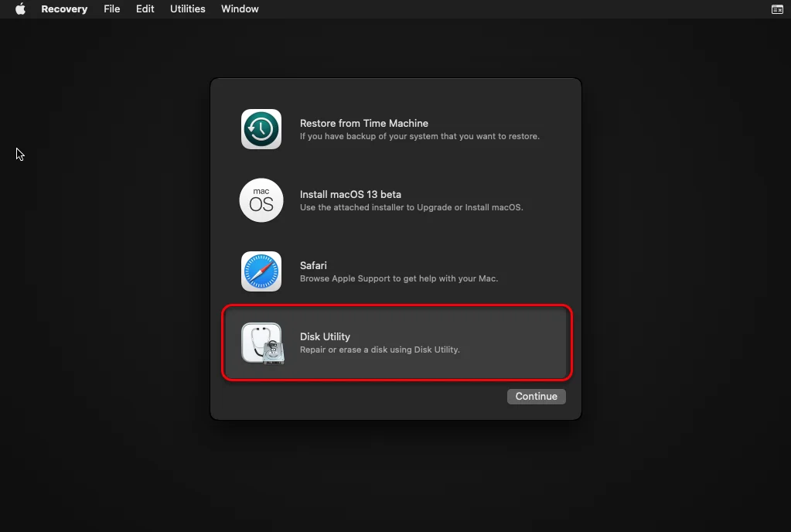Click the Disk Utility stethoscope icon

click(x=262, y=343)
